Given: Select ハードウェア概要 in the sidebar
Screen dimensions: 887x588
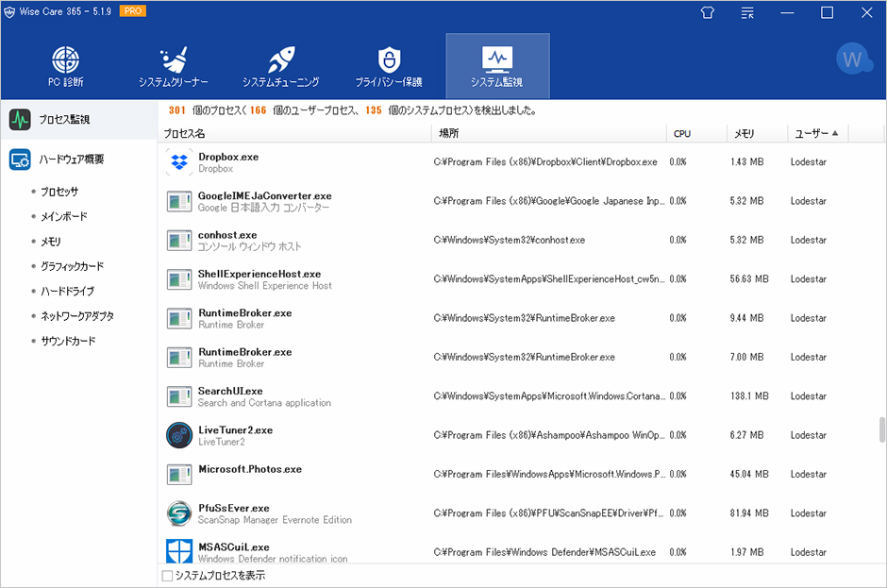Looking at the screenshot, I should [x=78, y=160].
